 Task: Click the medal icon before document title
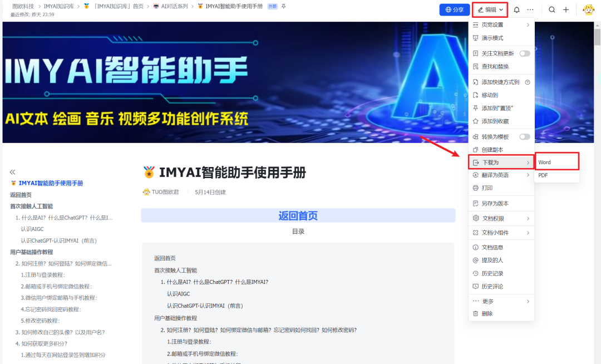[x=149, y=172]
